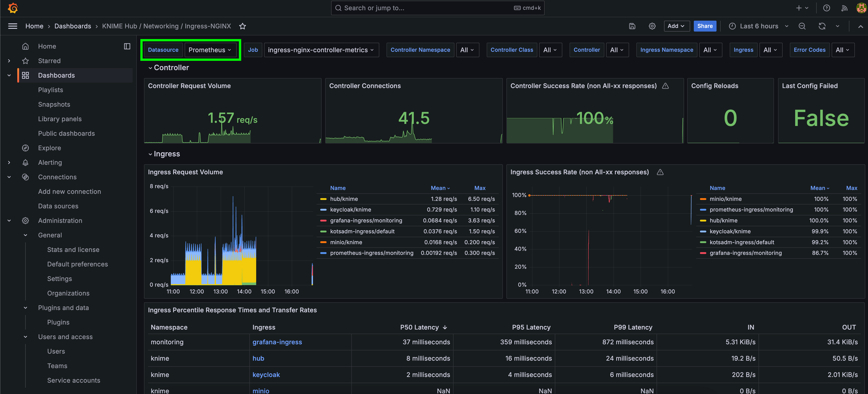Click the Share button
The image size is (868, 394).
(705, 26)
